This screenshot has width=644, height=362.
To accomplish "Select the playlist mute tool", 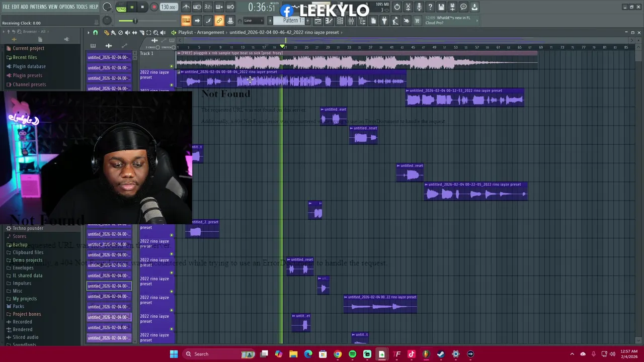I will pos(127,32).
